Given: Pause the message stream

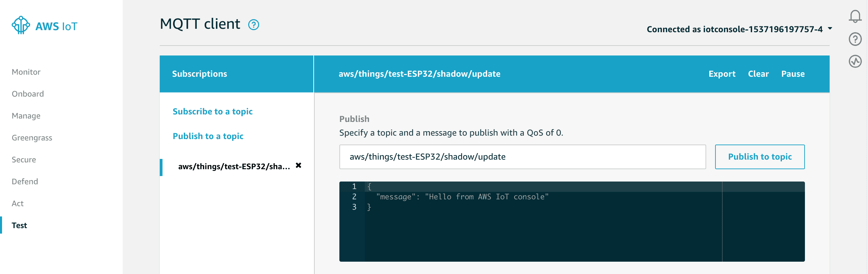Looking at the screenshot, I should [793, 74].
